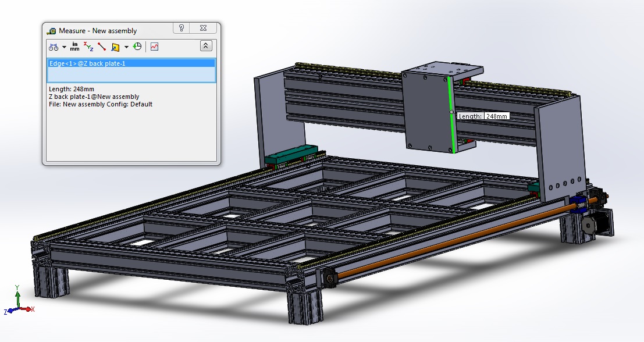Image resolution: width=644 pixels, height=342 pixels.
Task: Open Measurement History clock icon
Action: tap(137, 47)
